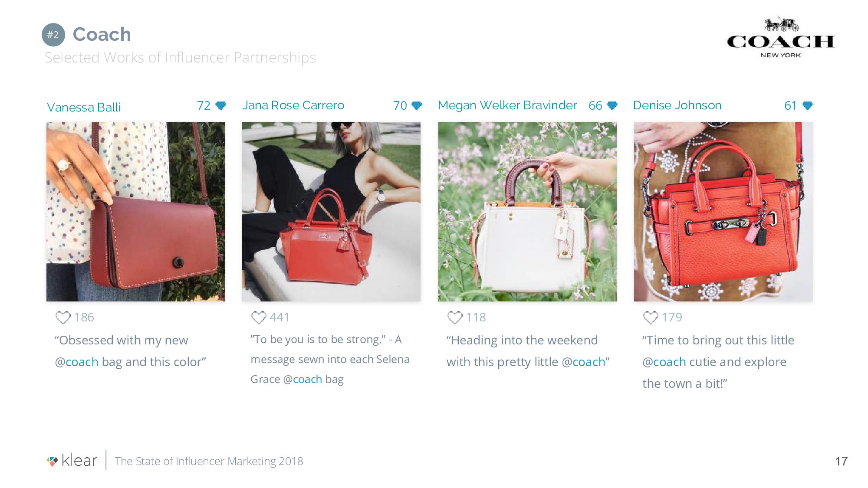
Task: Open Vanessa Balli's profile name
Action: 84,107
